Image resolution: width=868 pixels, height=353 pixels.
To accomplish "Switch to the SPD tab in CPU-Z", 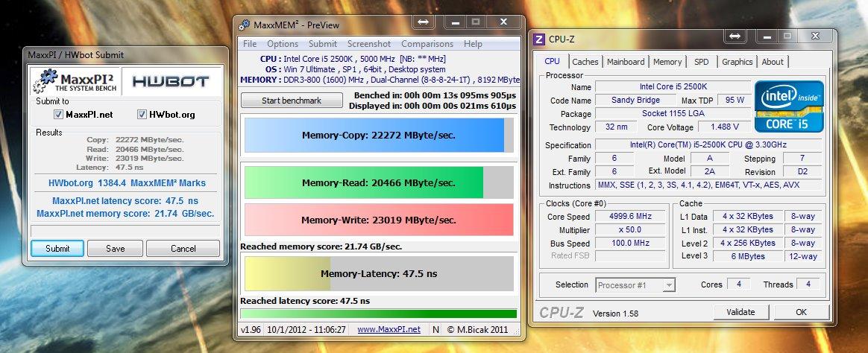I will click(x=702, y=62).
